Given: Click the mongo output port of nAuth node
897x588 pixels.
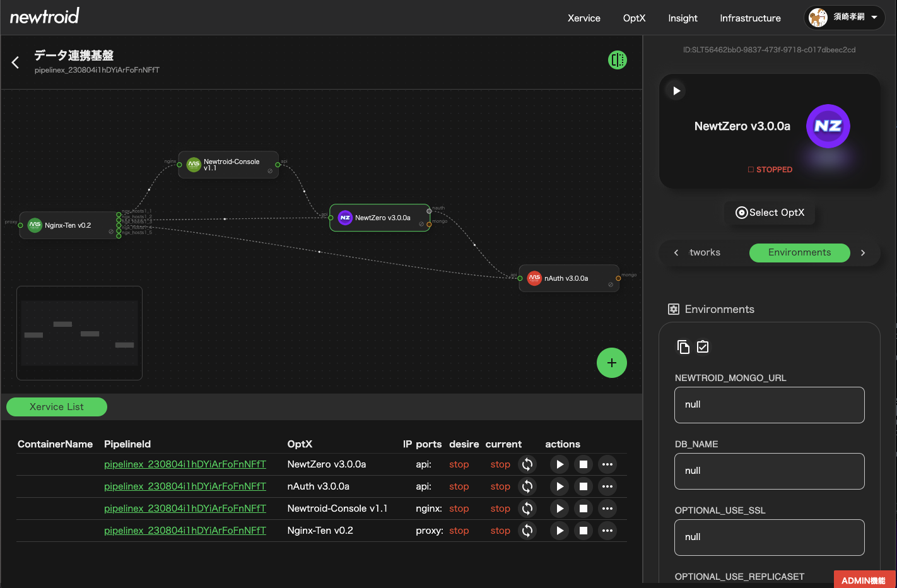Looking at the screenshot, I should click(x=618, y=278).
